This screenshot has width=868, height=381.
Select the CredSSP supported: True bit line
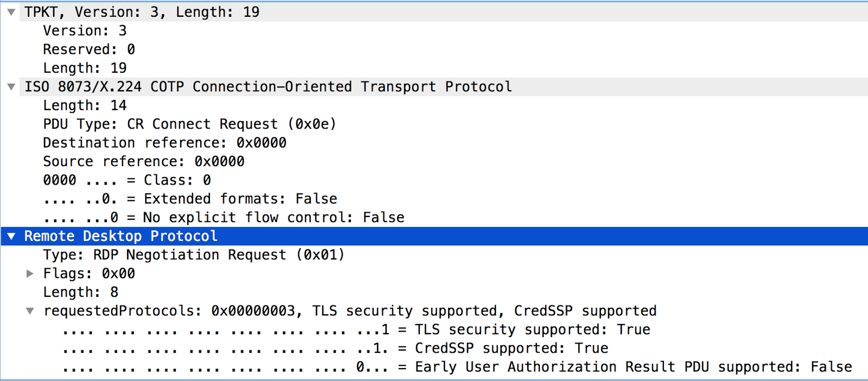pyautogui.click(x=335, y=348)
